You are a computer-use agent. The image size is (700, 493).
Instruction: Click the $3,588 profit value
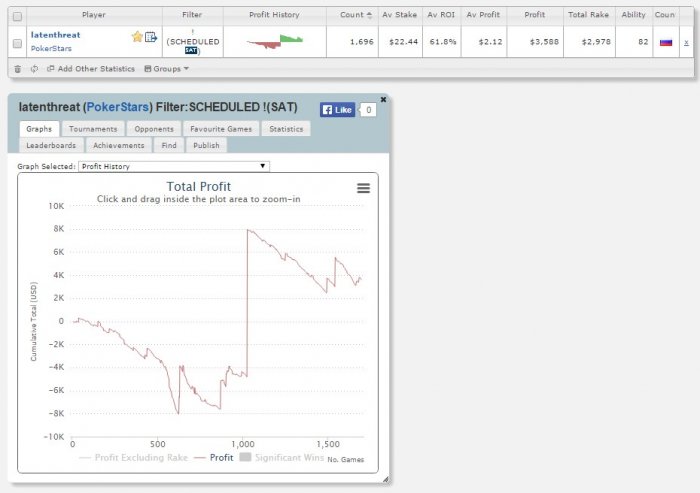pos(544,42)
